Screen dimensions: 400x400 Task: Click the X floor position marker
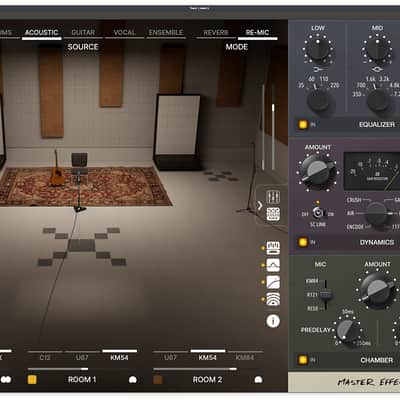pos(82,246)
